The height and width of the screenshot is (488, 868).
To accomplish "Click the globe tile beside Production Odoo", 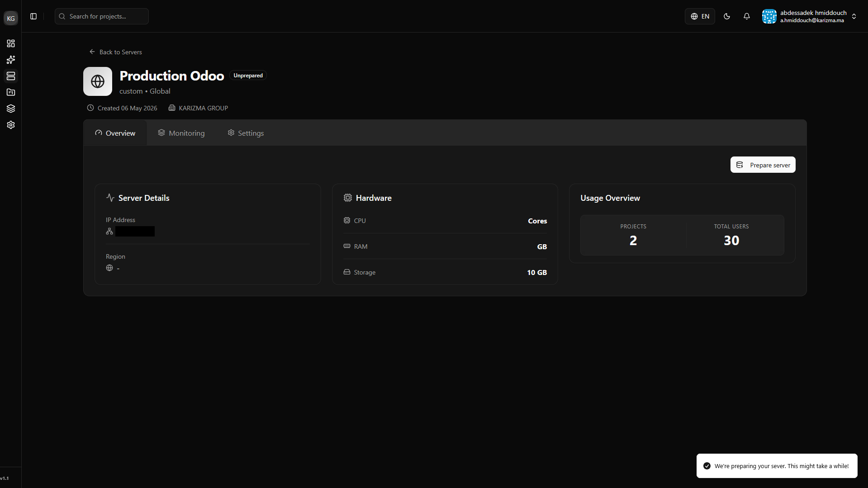I will [x=98, y=81].
